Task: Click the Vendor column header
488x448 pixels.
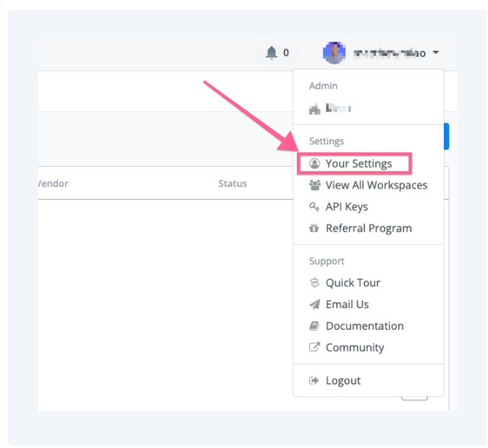Action: (53, 183)
